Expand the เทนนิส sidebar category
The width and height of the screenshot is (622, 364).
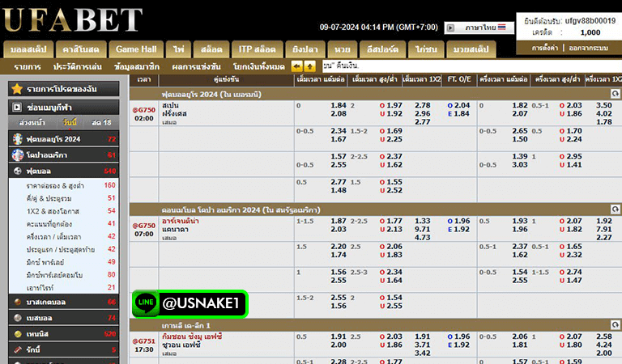pyautogui.click(x=63, y=334)
